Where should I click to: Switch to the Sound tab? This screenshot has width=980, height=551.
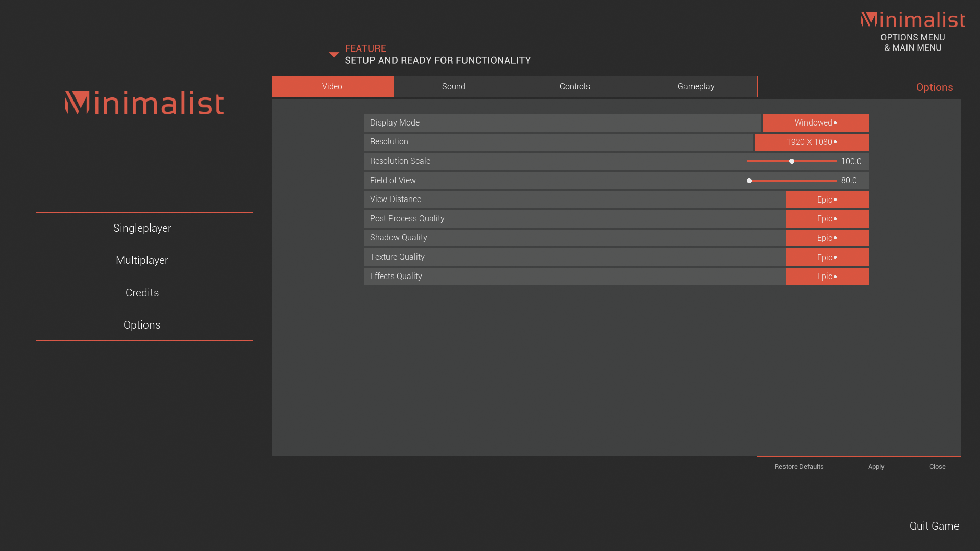coord(454,86)
